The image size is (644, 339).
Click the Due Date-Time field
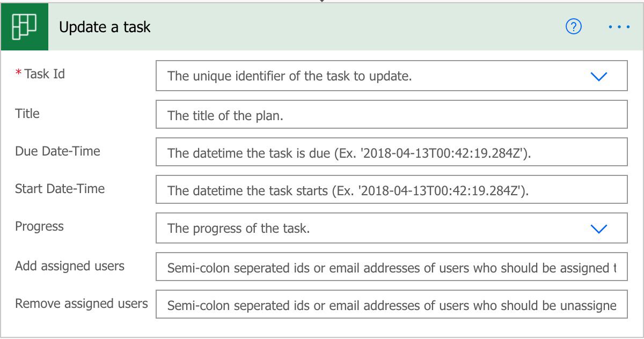376,152
